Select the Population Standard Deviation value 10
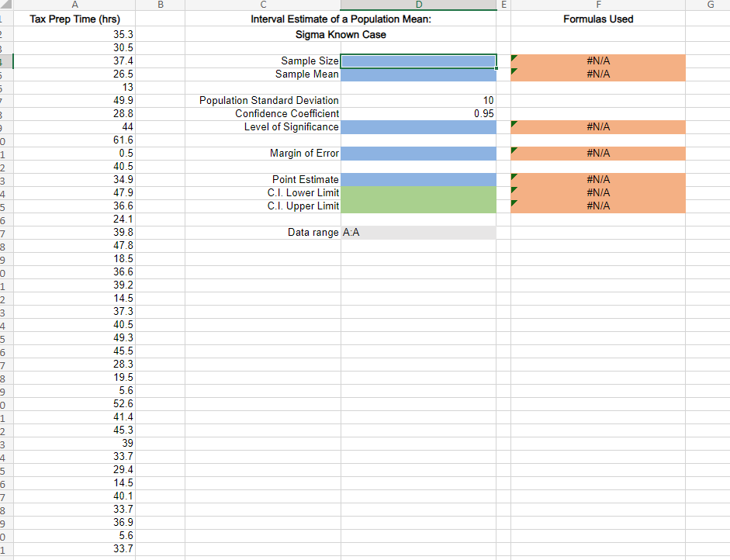Image resolution: width=730 pixels, height=560 pixels. click(x=418, y=100)
